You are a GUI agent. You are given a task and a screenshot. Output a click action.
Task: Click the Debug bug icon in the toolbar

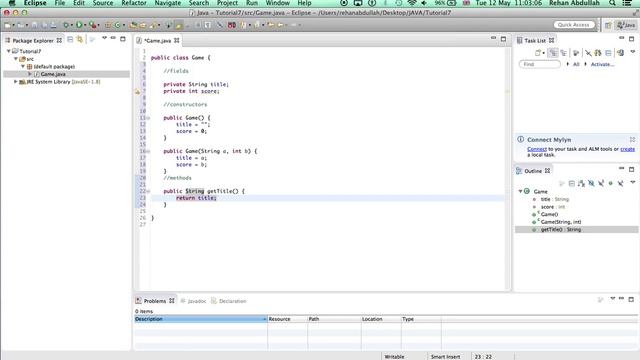(66, 25)
